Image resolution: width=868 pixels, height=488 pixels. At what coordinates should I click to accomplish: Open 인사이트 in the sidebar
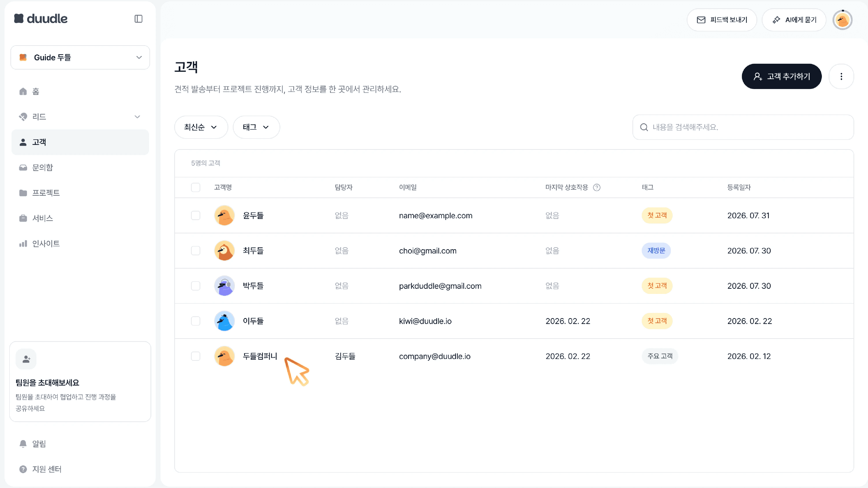tap(80, 244)
